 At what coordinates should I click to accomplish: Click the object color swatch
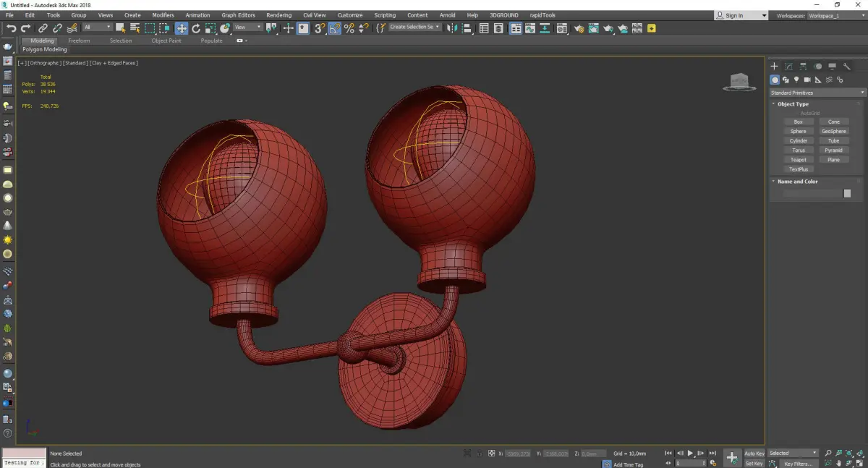(x=847, y=193)
